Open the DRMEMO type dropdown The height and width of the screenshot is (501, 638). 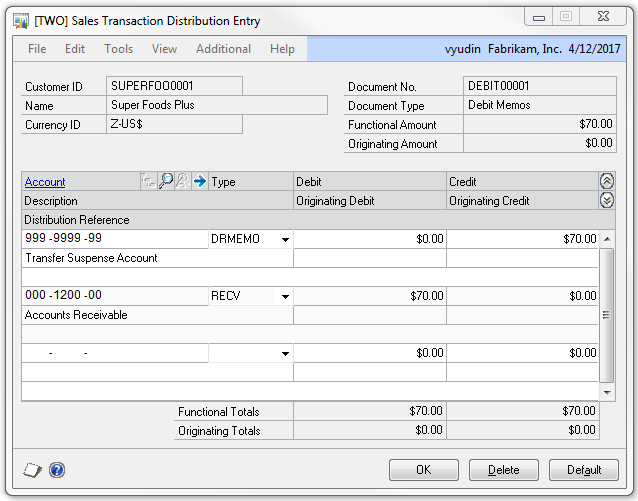[x=286, y=240]
